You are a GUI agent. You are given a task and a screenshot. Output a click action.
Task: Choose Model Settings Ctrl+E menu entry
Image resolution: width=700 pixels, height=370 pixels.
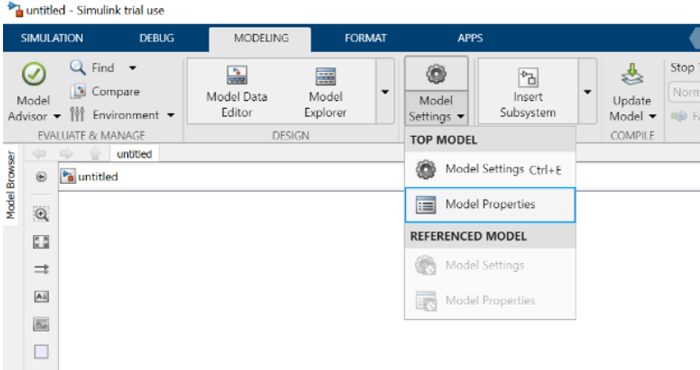tap(490, 170)
